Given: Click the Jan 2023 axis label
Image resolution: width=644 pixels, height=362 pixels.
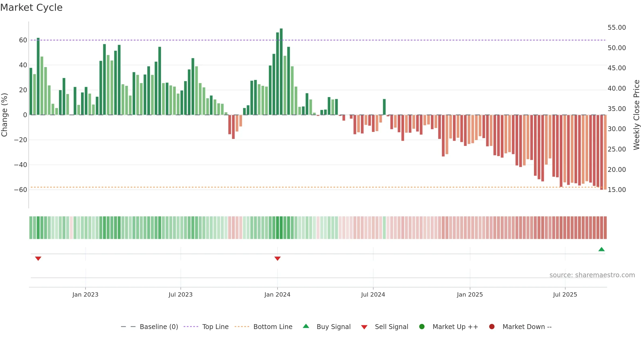Looking at the screenshot, I should click(85, 294).
